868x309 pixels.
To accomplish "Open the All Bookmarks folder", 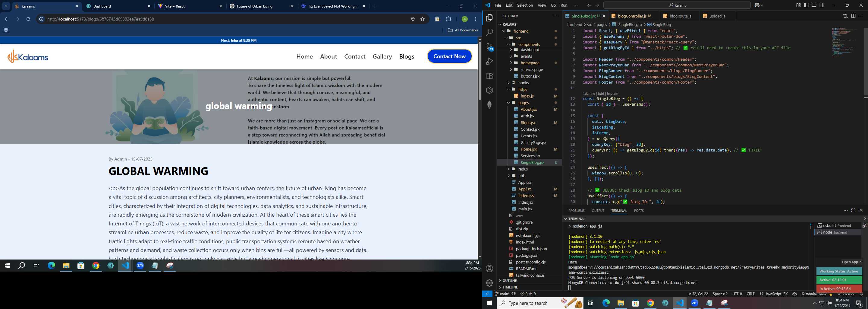I will click(463, 30).
